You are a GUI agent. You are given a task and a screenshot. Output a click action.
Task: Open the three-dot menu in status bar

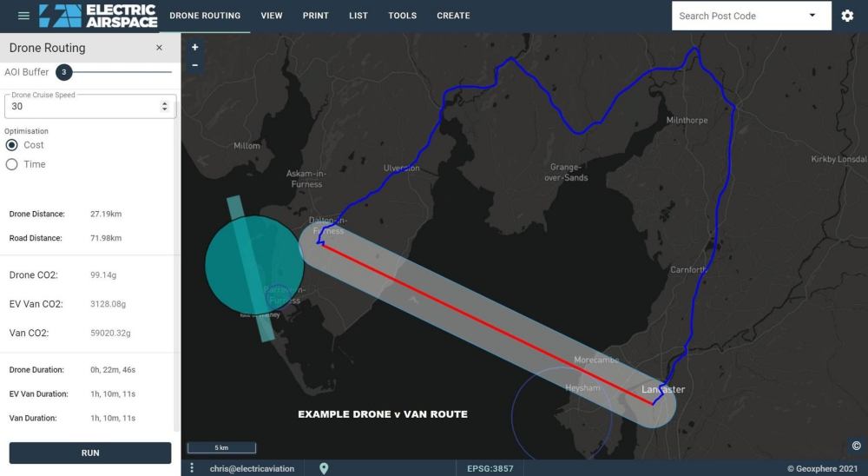click(x=192, y=468)
